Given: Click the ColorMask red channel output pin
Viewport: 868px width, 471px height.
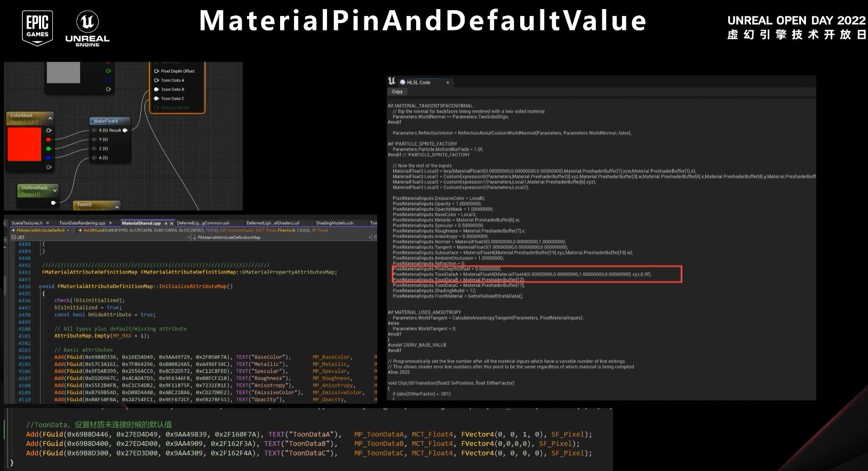Looking at the screenshot, I should tap(49, 139).
